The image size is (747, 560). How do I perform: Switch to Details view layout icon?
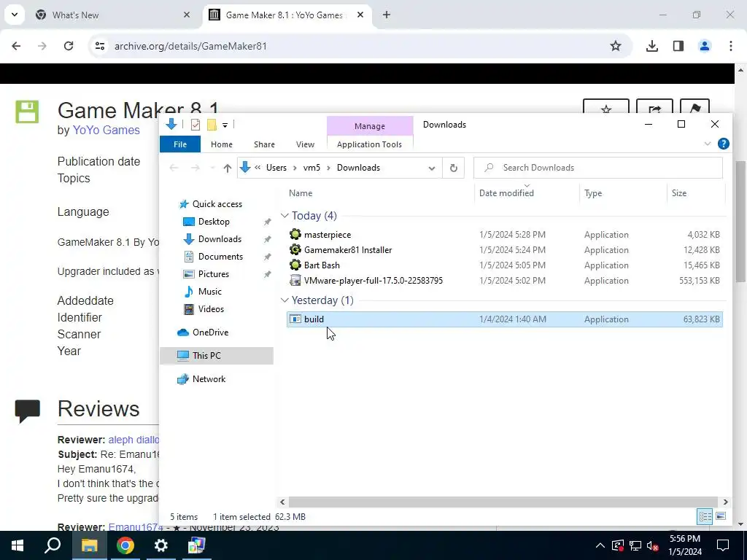pos(705,517)
